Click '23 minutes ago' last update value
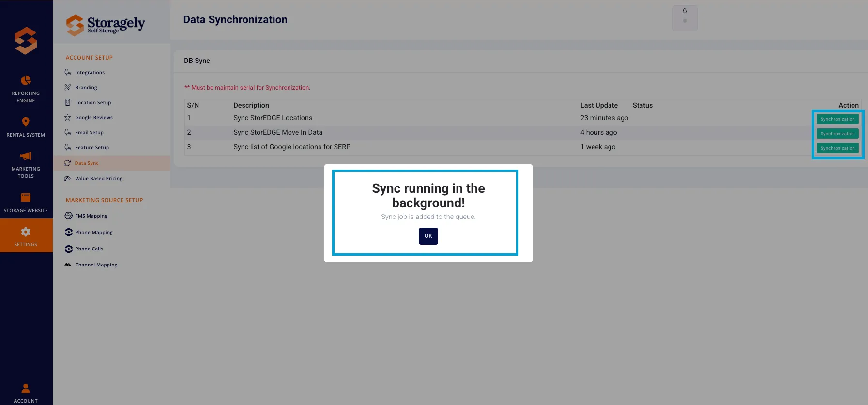The width and height of the screenshot is (868, 405). 604,118
